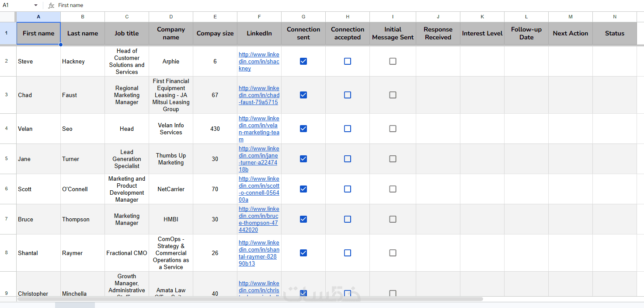Click the select-all corner box
The width and height of the screenshot is (644, 308).
pyautogui.click(x=8, y=17)
